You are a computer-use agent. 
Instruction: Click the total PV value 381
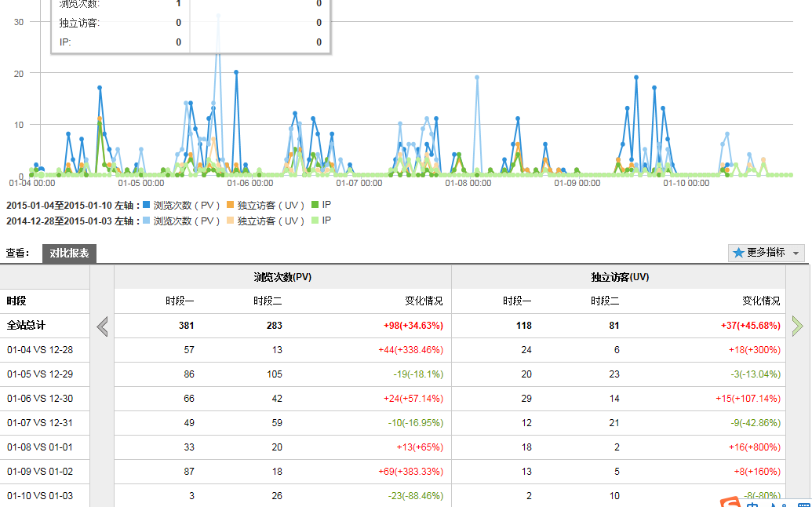pyautogui.click(x=187, y=326)
